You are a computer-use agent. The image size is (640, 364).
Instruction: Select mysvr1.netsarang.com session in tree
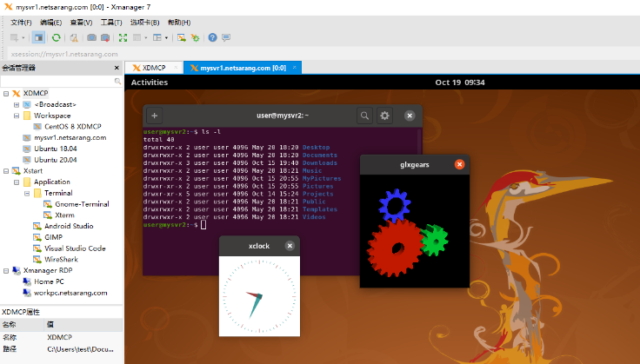[70, 138]
